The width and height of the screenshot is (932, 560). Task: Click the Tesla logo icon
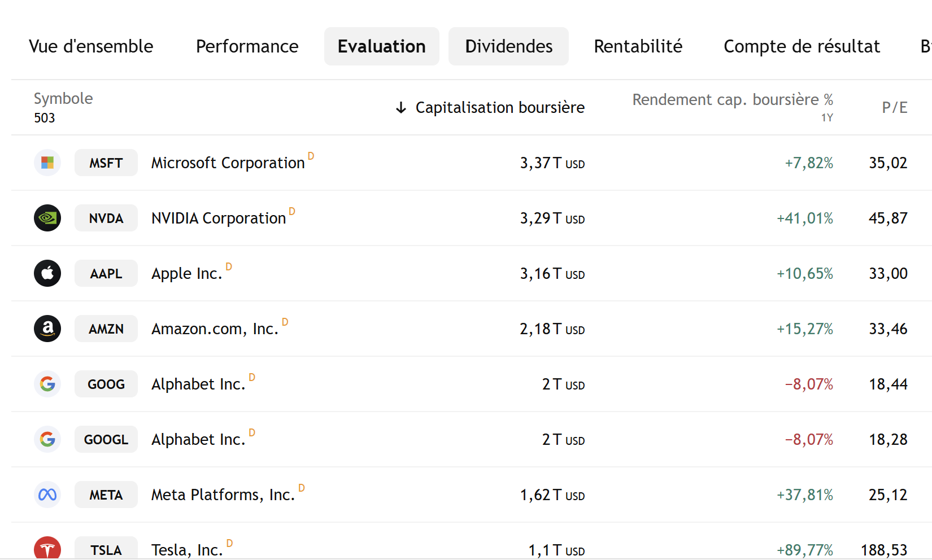(47, 548)
